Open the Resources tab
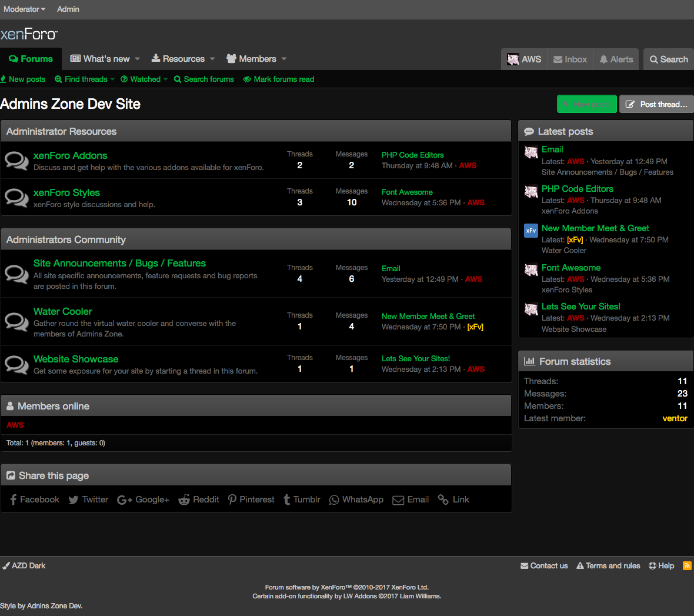 coord(178,59)
